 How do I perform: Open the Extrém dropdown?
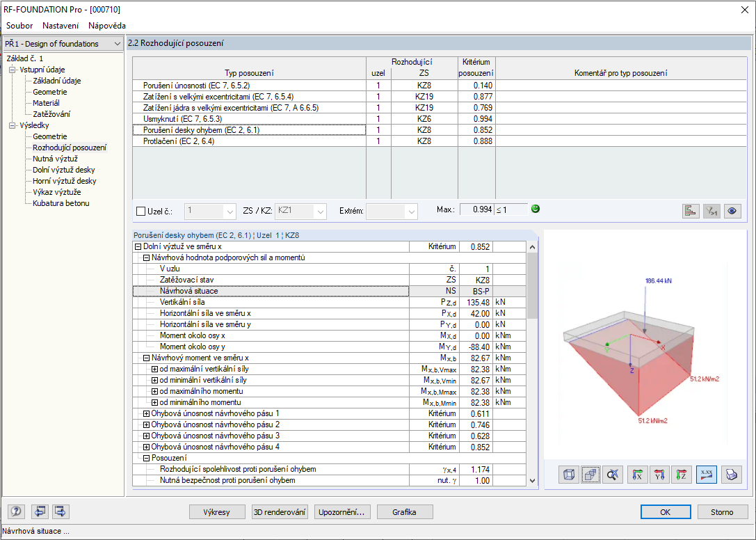coord(411,212)
